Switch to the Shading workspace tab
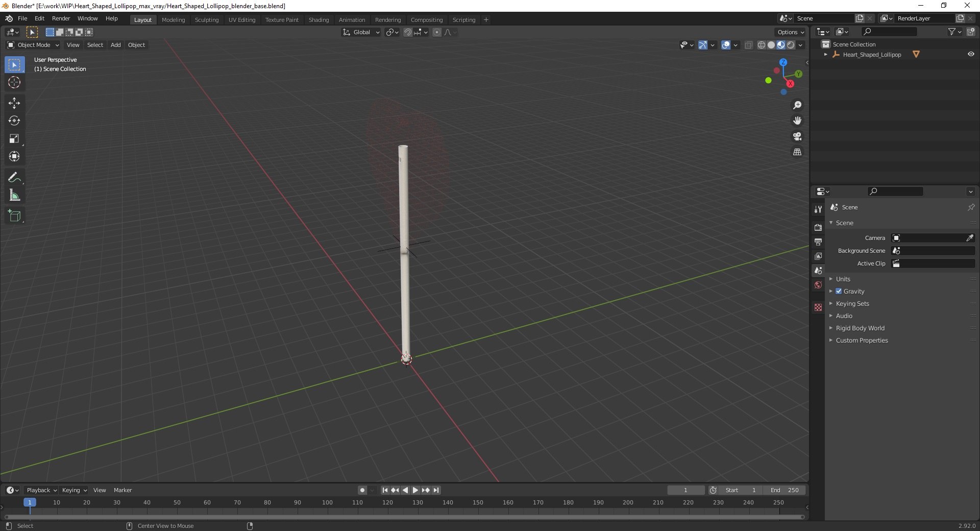This screenshot has width=980, height=531. [x=318, y=20]
